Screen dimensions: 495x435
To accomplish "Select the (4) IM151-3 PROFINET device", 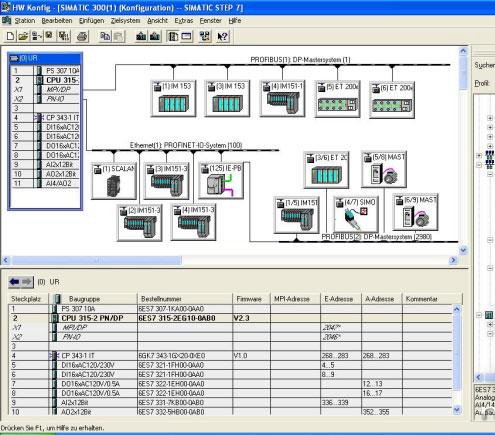I will [193, 222].
